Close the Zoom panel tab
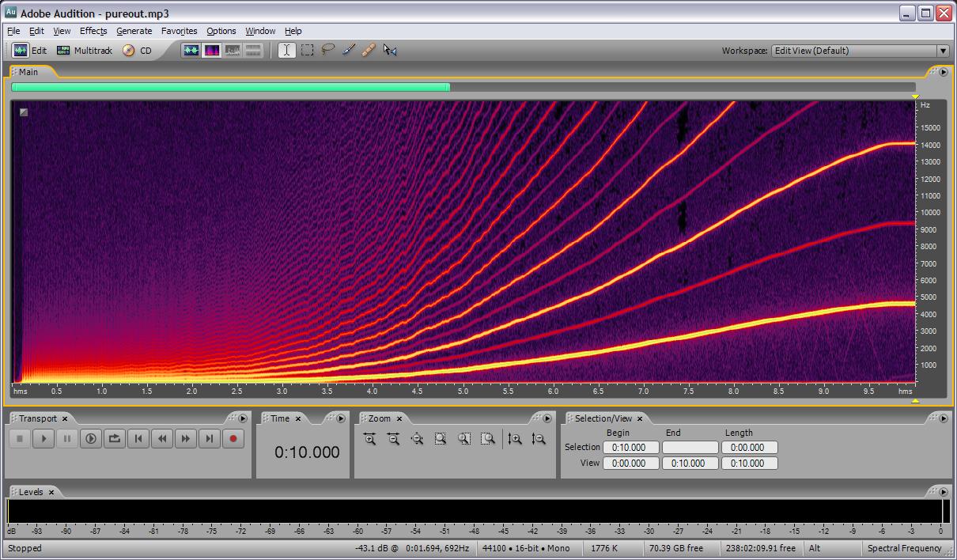Image resolution: width=957 pixels, height=560 pixels. (399, 418)
